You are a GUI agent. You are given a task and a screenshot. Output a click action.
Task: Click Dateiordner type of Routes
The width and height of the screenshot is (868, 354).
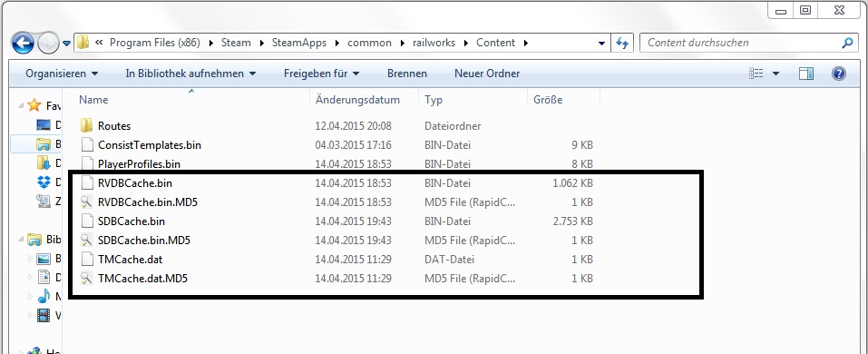[x=453, y=126]
